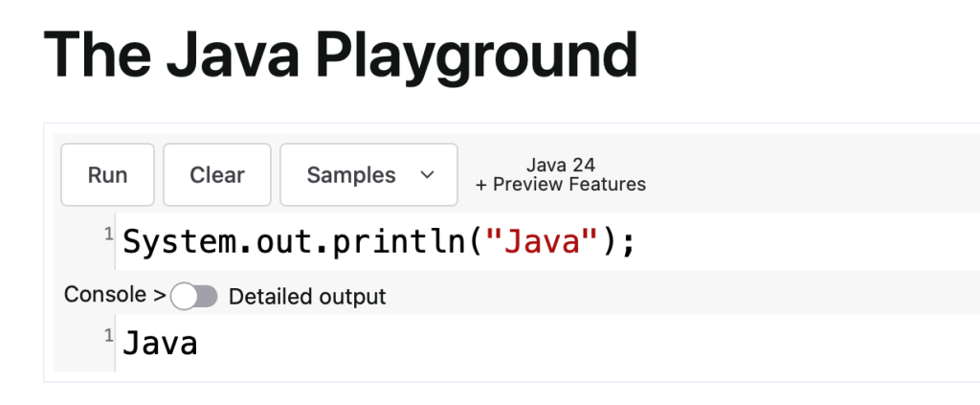
Task: Click the red "Java" string literal in code
Action: coord(543,242)
